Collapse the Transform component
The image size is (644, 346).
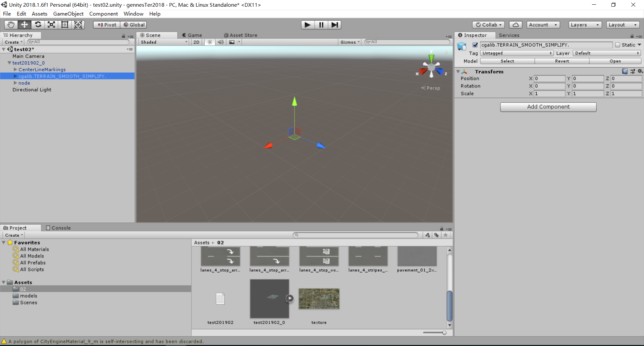pos(458,71)
